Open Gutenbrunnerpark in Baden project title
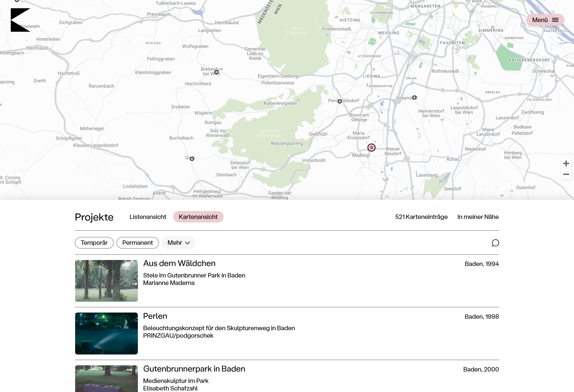 [194, 369]
